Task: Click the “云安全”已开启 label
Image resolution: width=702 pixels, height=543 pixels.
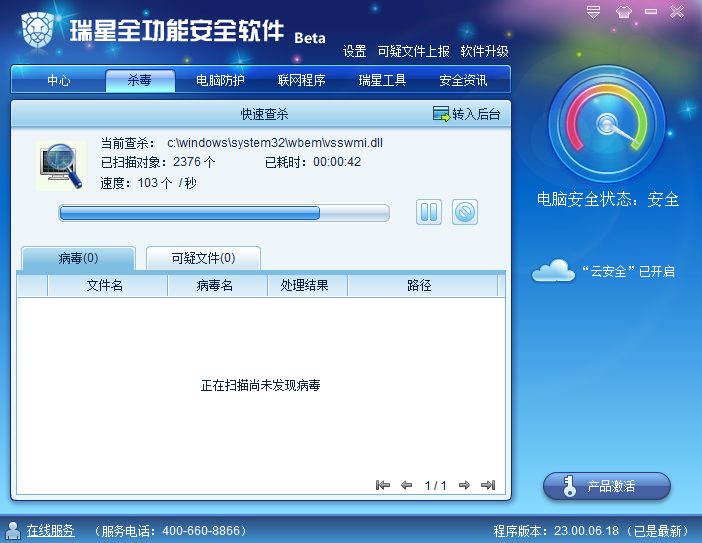Action: pyautogui.click(x=629, y=271)
